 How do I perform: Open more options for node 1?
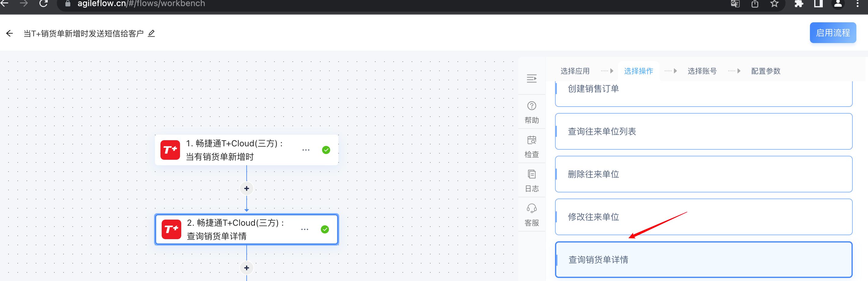[306, 150]
